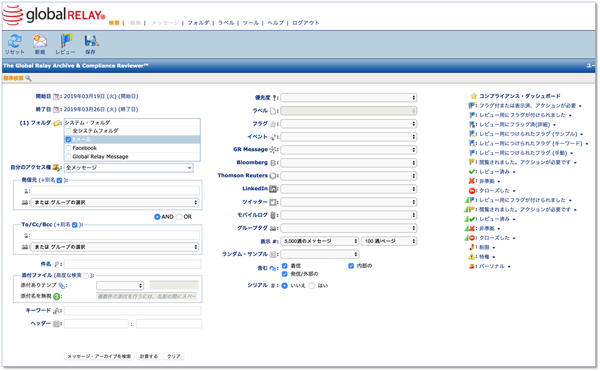Screen dimensions: 600x371
Task: Click the magnifier icon beside 標準検索
Action: 28,78
